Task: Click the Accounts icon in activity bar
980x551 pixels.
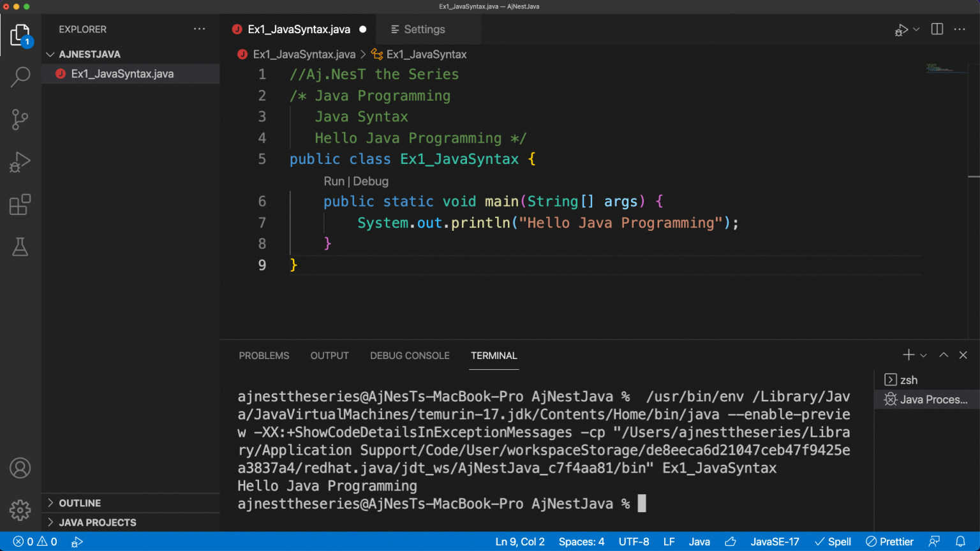Action: (20, 468)
